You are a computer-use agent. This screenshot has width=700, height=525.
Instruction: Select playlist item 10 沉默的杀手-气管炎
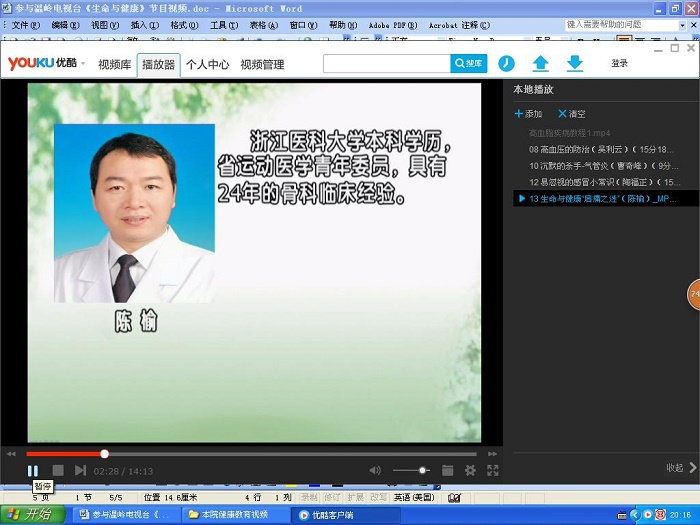[x=604, y=166]
